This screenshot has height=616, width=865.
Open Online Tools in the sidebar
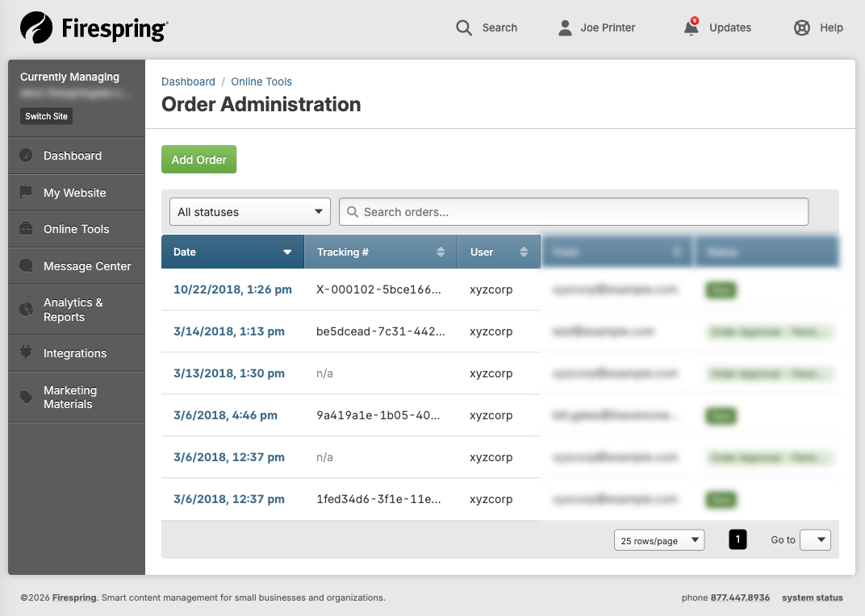77,229
